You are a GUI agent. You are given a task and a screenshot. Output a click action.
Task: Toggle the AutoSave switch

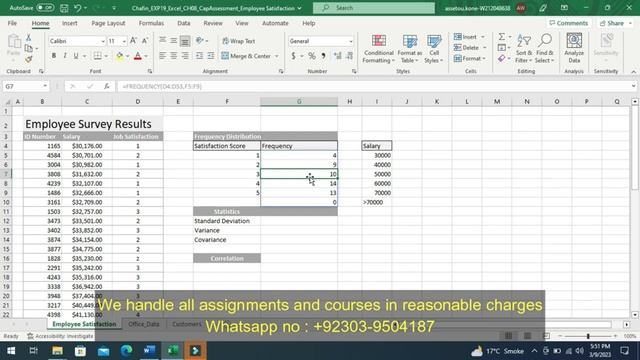[x=45, y=8]
